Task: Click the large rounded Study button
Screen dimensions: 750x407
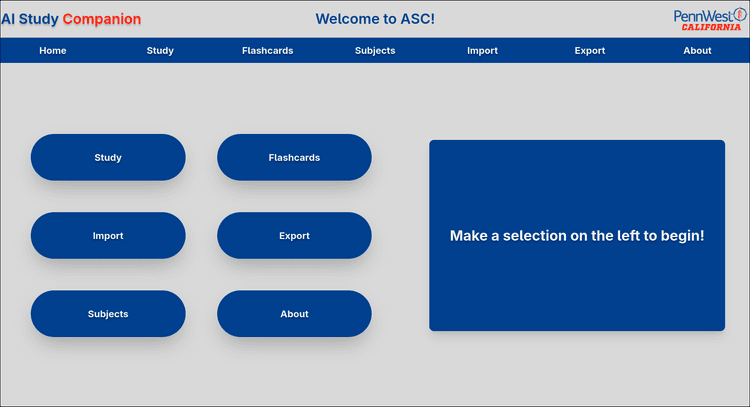Action: 108,157
